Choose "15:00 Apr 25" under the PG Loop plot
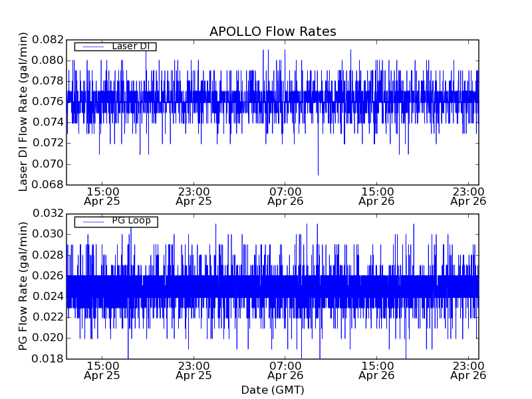532x399 pixels. coord(102,370)
